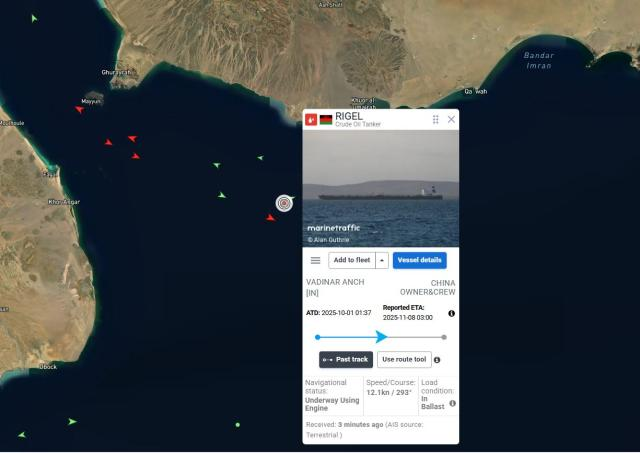This screenshot has height=453, width=640.
Task: Click the VADINAR ANCH departure port label
Action: (335, 287)
